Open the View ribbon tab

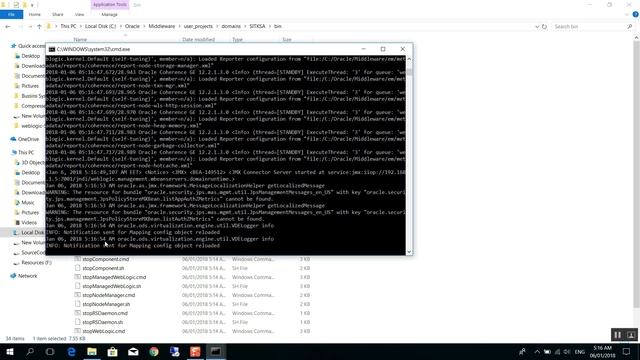pyautogui.click(x=79, y=14)
